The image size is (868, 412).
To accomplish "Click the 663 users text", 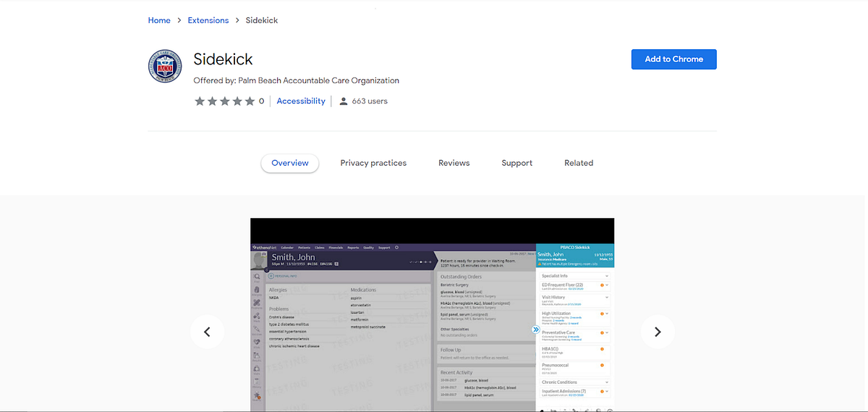I will [370, 101].
